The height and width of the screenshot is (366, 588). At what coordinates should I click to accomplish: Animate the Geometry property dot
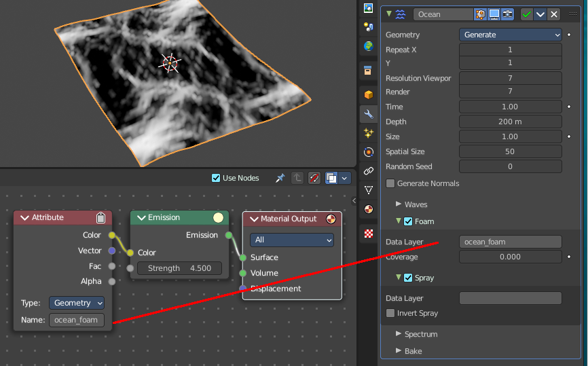tap(569, 35)
